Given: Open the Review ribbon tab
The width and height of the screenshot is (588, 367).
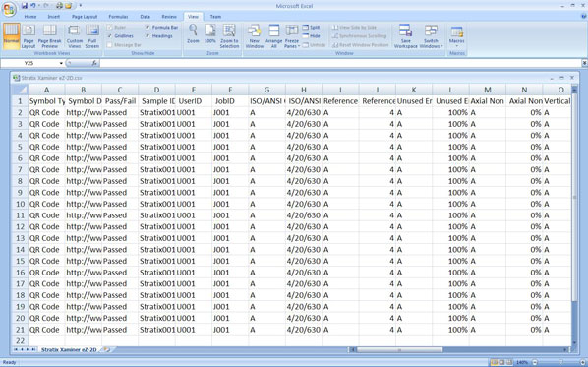Looking at the screenshot, I should coord(169,17).
